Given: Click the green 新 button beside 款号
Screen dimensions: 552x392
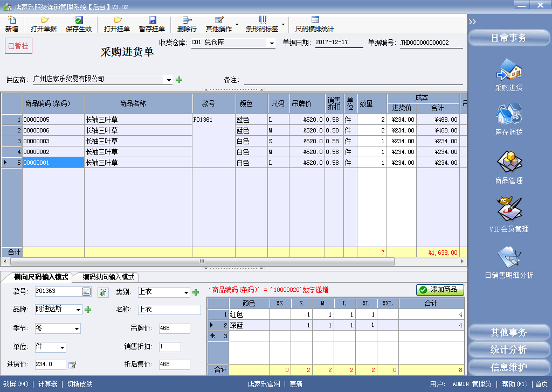Looking at the screenshot, I should click(103, 292).
